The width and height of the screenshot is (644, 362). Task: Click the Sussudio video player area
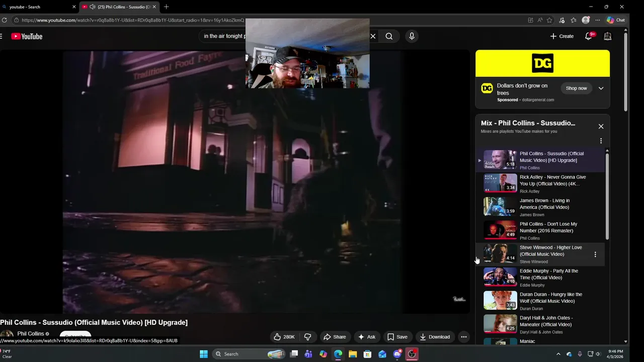coord(234,182)
